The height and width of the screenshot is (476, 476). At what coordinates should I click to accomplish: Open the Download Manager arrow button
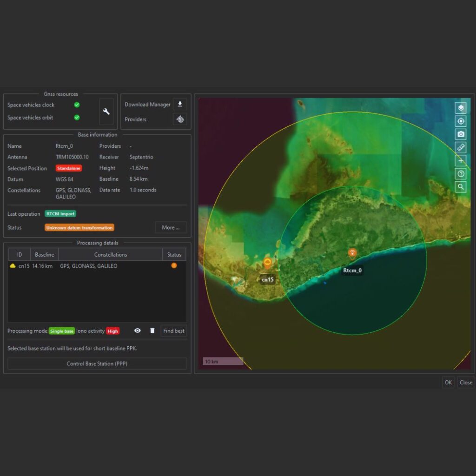pyautogui.click(x=180, y=104)
